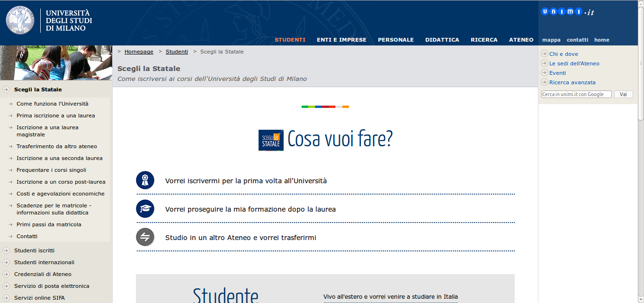The image size is (644, 303).
Task: Select Scegli la Statale in sidebar
Action: click(x=38, y=89)
